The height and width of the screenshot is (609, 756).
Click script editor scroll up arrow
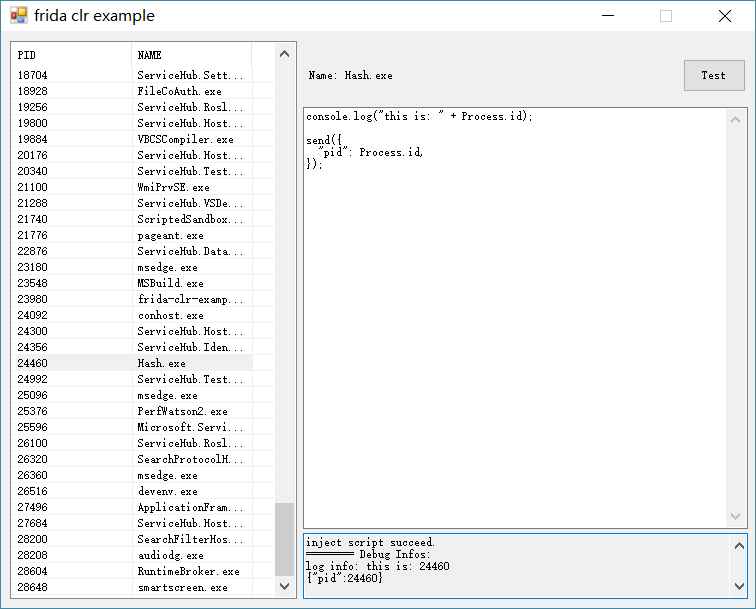tap(735, 120)
